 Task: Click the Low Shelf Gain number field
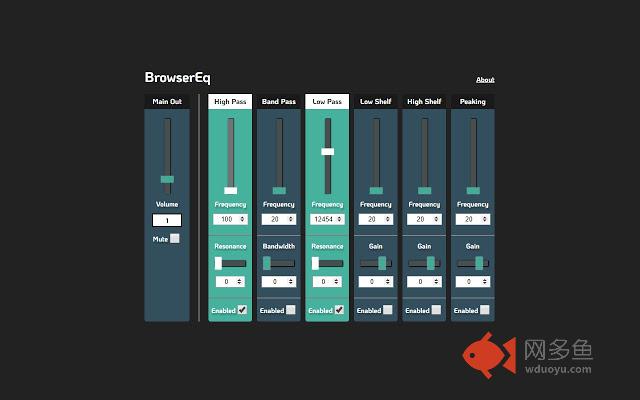(x=376, y=282)
